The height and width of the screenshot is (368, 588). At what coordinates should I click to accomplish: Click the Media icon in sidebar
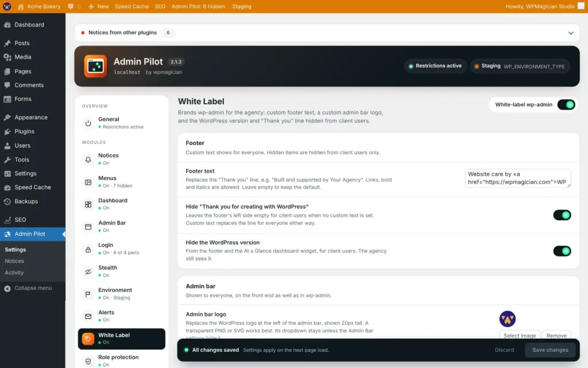[7, 57]
